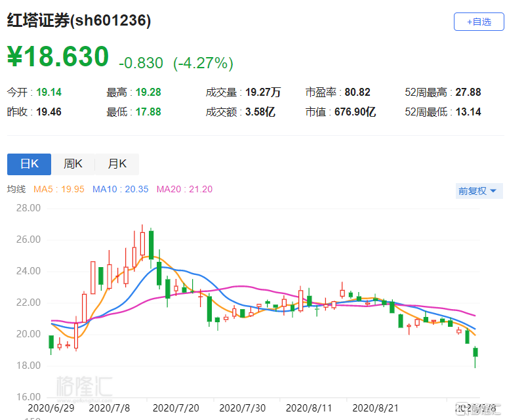The image size is (505, 420).
Task: Add stock to watchlist with +自选
Action: 479,22
